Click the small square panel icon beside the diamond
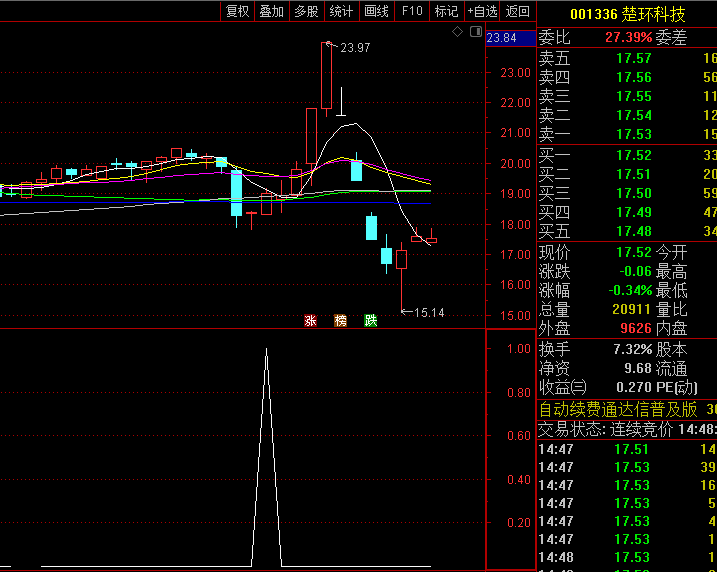This screenshot has width=717, height=572. (474, 32)
